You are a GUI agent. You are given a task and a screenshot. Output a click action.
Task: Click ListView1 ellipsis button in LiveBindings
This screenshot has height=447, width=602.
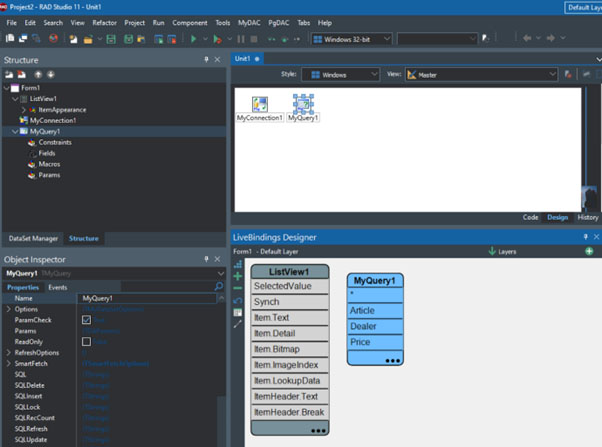318,430
